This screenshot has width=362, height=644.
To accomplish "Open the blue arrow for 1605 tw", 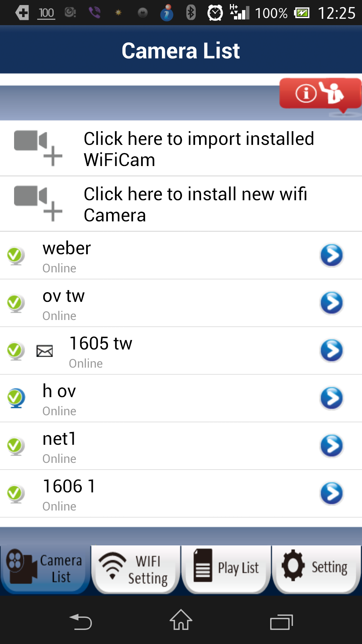I will [x=331, y=351].
